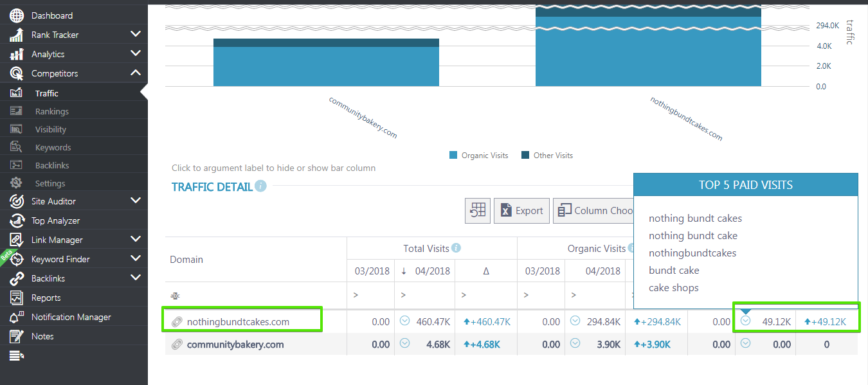This screenshot has height=385, width=868.
Task: Click the Backlinks chain icon in main menu
Action: 17,278
